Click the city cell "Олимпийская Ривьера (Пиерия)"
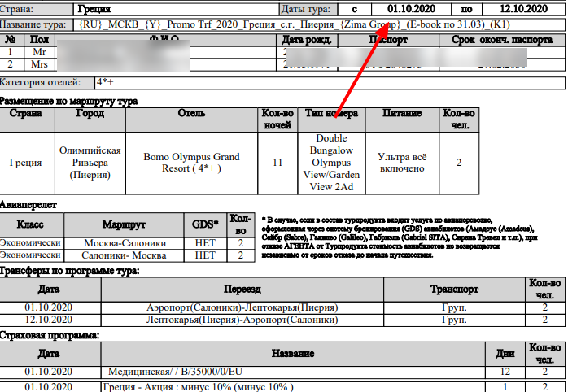This screenshot has height=392, width=568. point(90,163)
